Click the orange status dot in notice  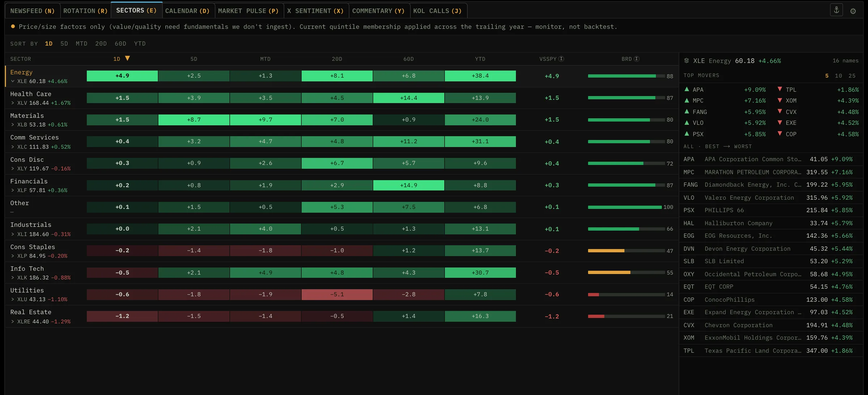(13, 26)
